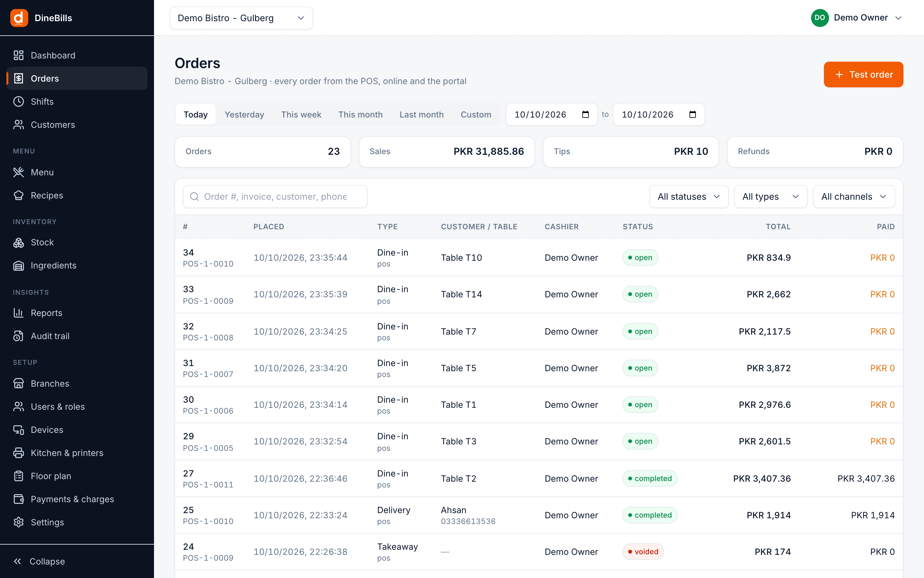Open the Demo Owner account menu chevron
The width and height of the screenshot is (924, 578).
pos(898,18)
